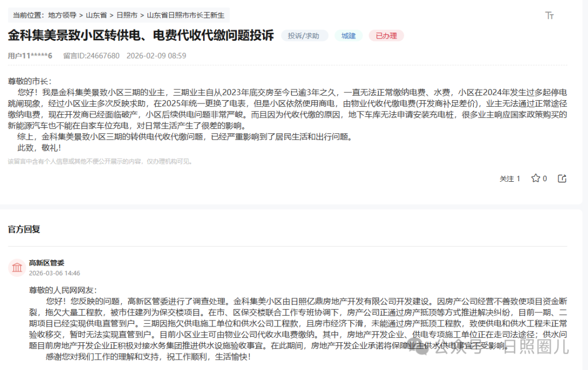Open 山东省日照市市长王新生 breadcrumb link
Screen dimensions: 588x370
point(186,15)
